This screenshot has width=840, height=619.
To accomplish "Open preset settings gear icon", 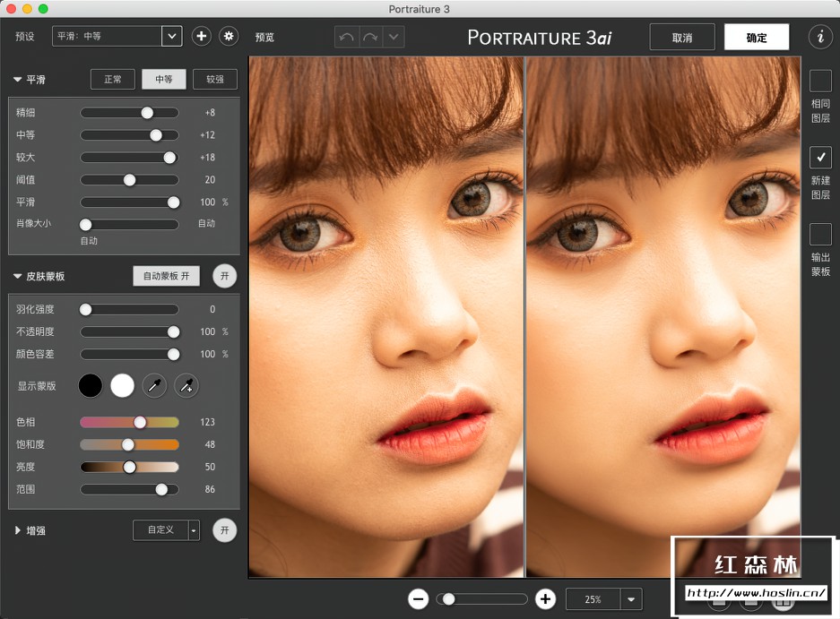I will pyautogui.click(x=229, y=36).
